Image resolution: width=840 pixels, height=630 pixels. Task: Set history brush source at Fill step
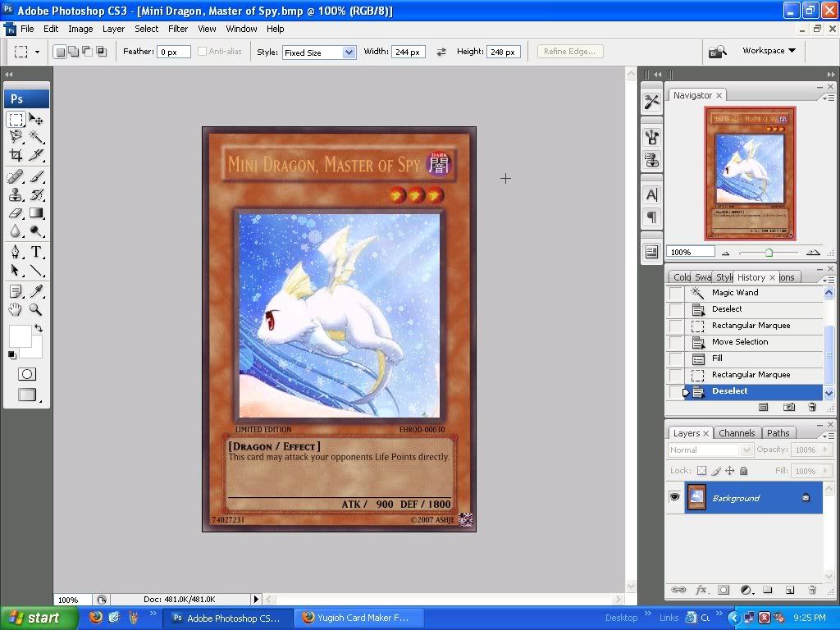(676, 358)
